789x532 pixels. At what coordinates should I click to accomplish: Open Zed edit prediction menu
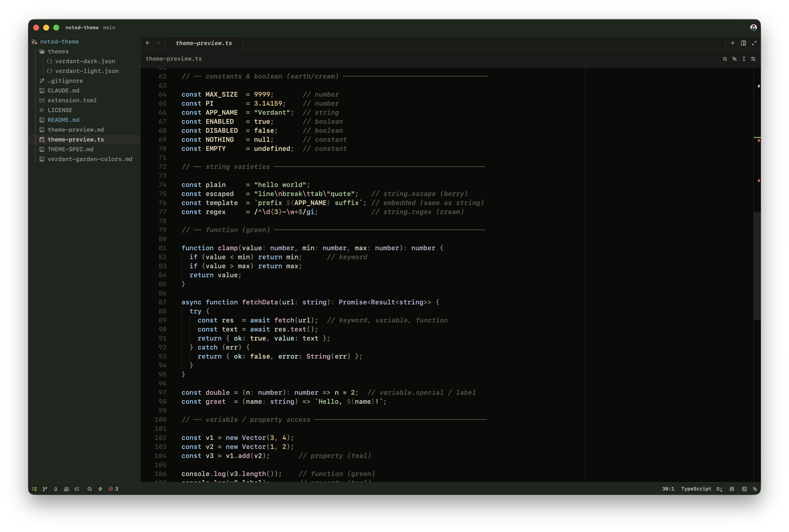719,489
